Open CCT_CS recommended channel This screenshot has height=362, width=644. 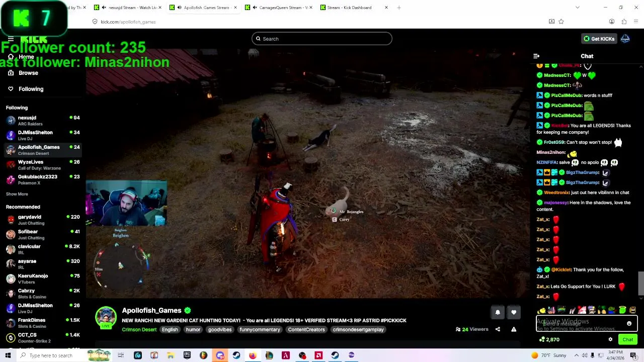43,337
